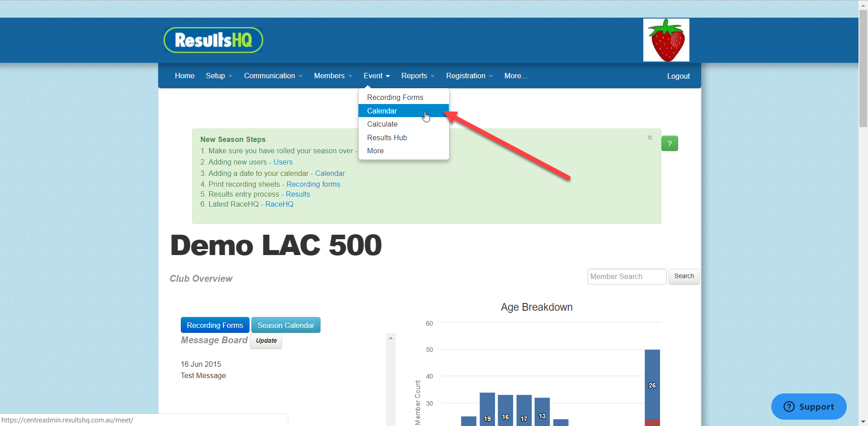Select More in the Event dropdown list
The image size is (868, 426).
[x=375, y=151]
